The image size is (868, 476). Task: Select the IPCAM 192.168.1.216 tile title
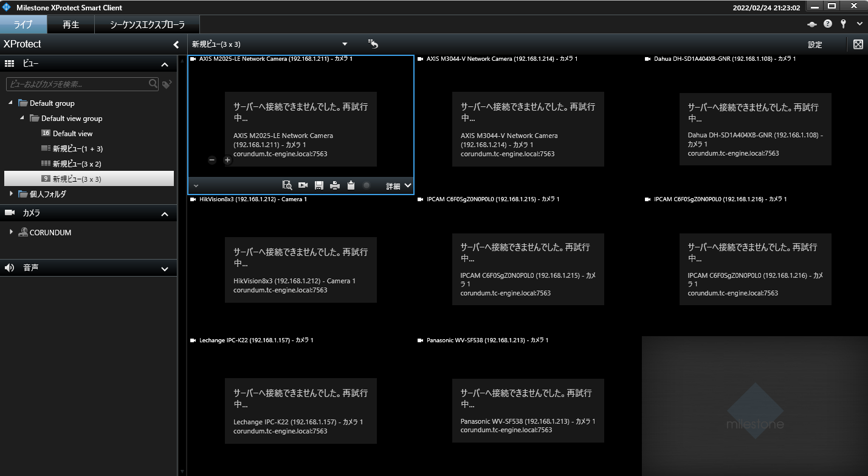(720, 199)
